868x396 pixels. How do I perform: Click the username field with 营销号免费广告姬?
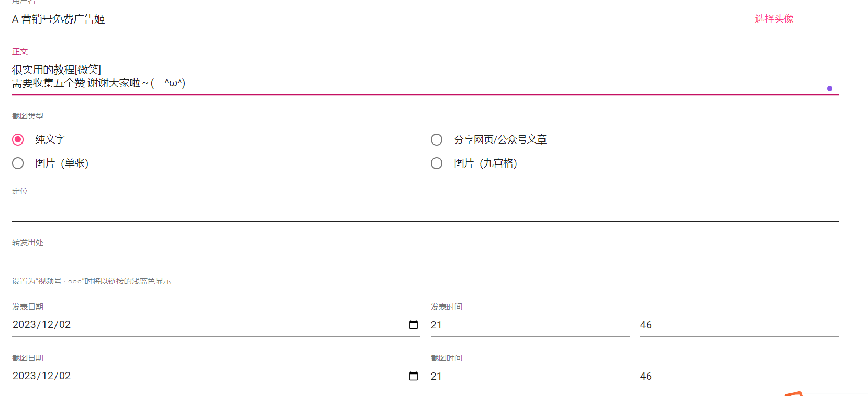(314, 19)
